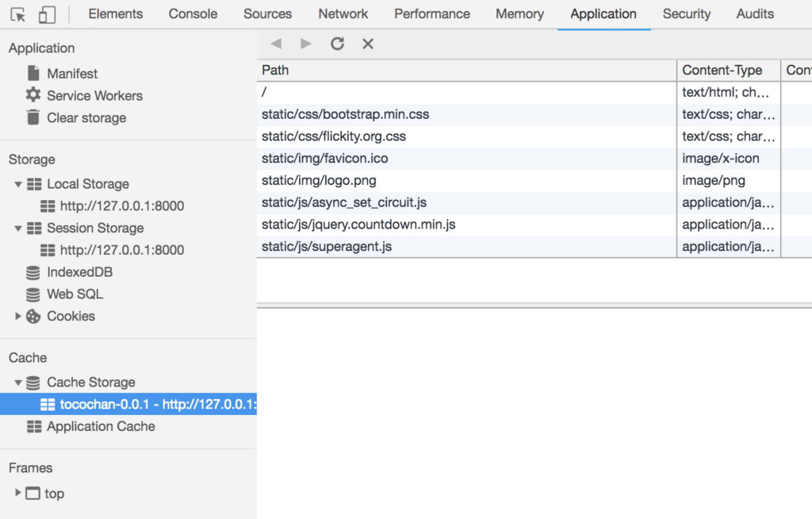
Task: Open Service Workers pane
Action: [95, 96]
